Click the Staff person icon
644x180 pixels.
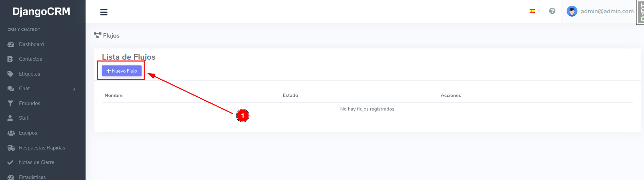[x=10, y=118]
